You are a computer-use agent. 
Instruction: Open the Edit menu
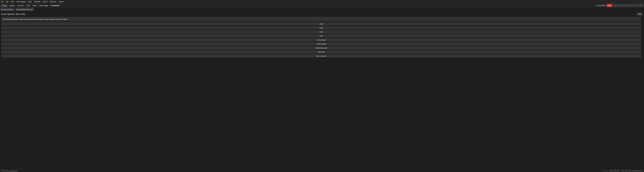pos(7,2)
